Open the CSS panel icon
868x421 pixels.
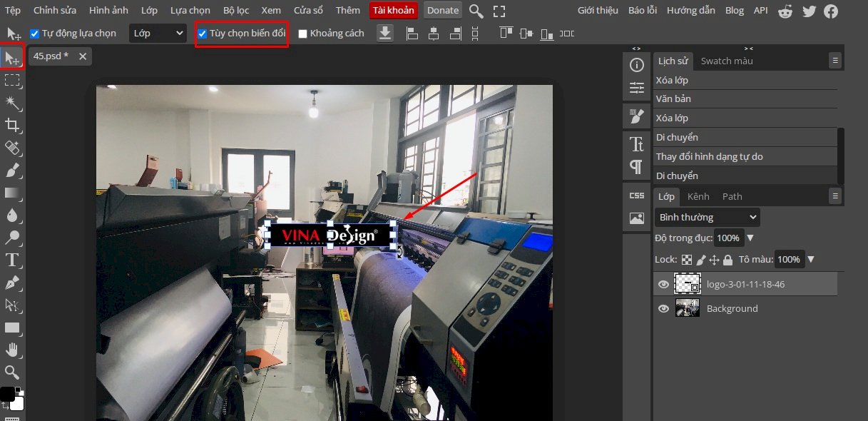point(636,196)
